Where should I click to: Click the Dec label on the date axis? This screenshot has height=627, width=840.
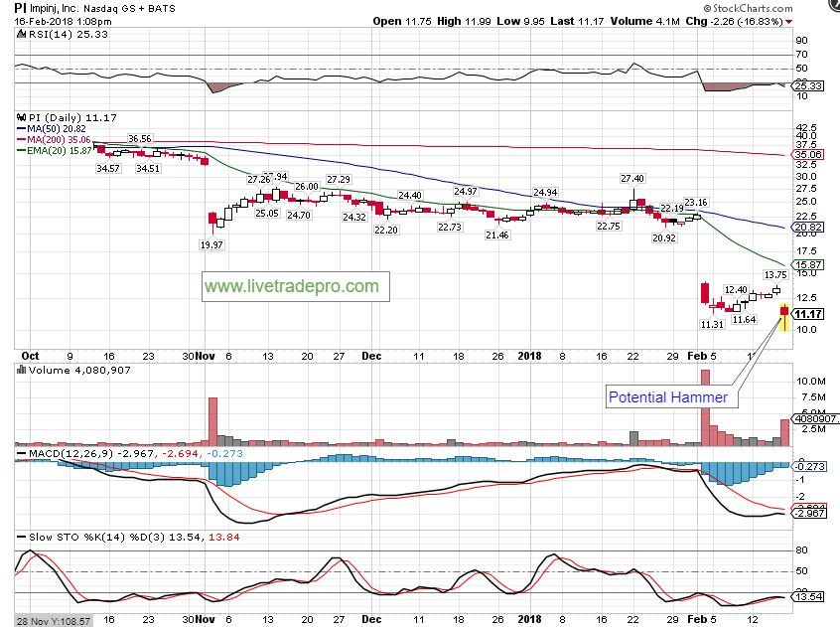[371, 355]
